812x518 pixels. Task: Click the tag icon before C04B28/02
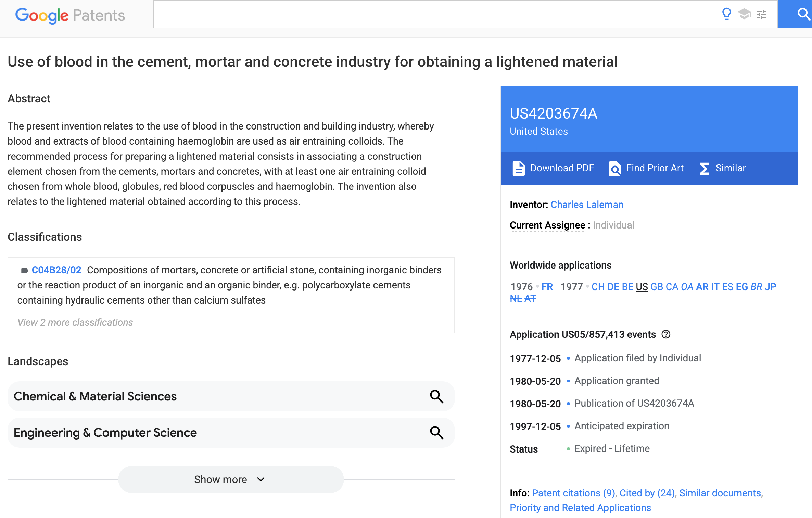(x=24, y=271)
